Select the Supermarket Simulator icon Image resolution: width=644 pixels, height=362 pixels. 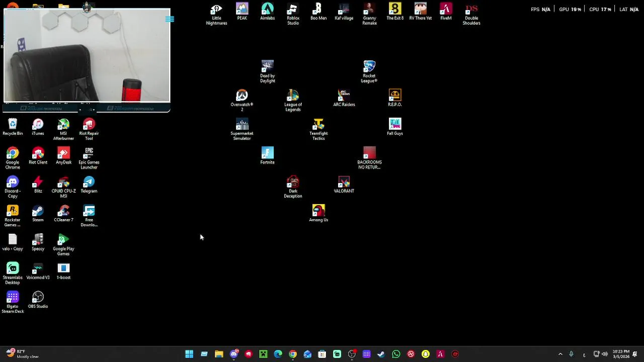point(242,130)
